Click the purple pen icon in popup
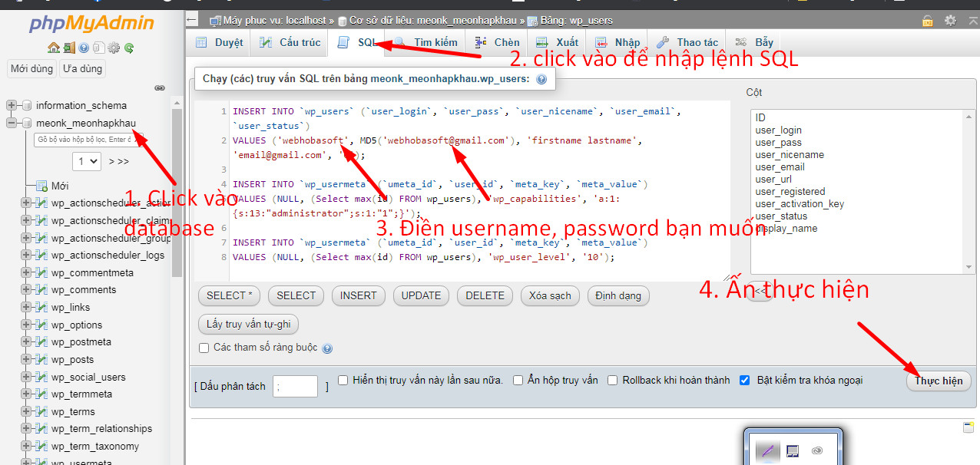The width and height of the screenshot is (980, 465). click(766, 450)
